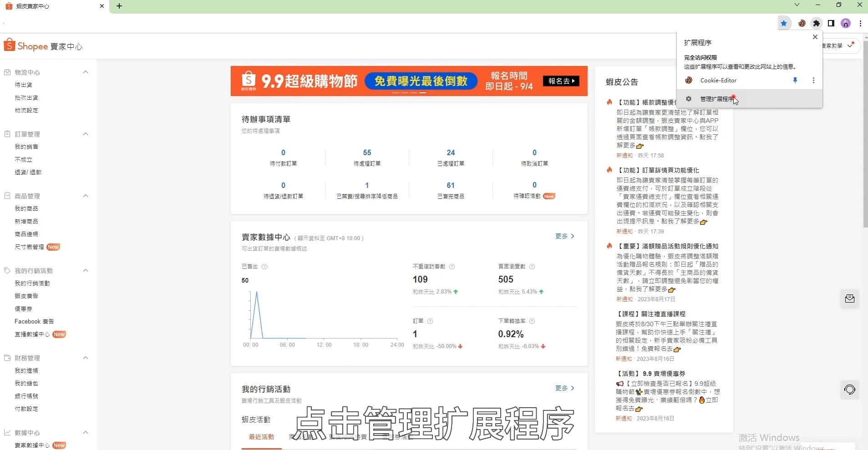The width and height of the screenshot is (868, 450).
Task: Open the 關注禮直播課程 announcement
Action: click(x=650, y=314)
